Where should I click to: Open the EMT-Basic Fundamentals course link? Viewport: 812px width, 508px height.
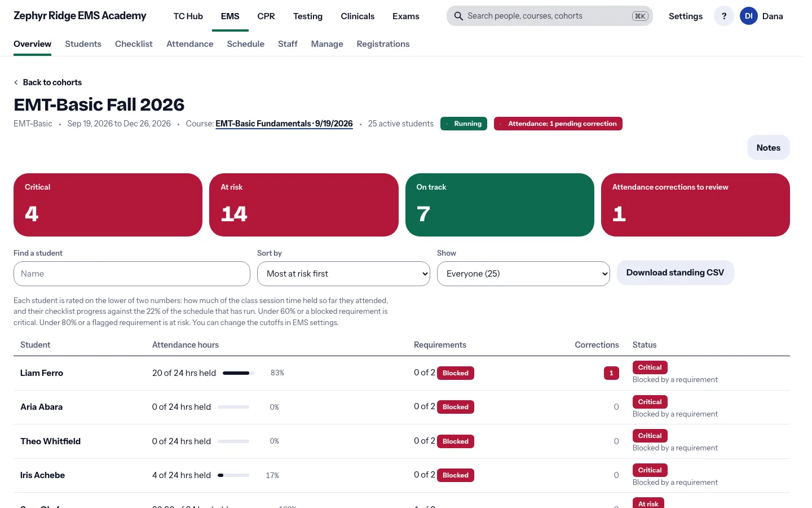tap(284, 124)
